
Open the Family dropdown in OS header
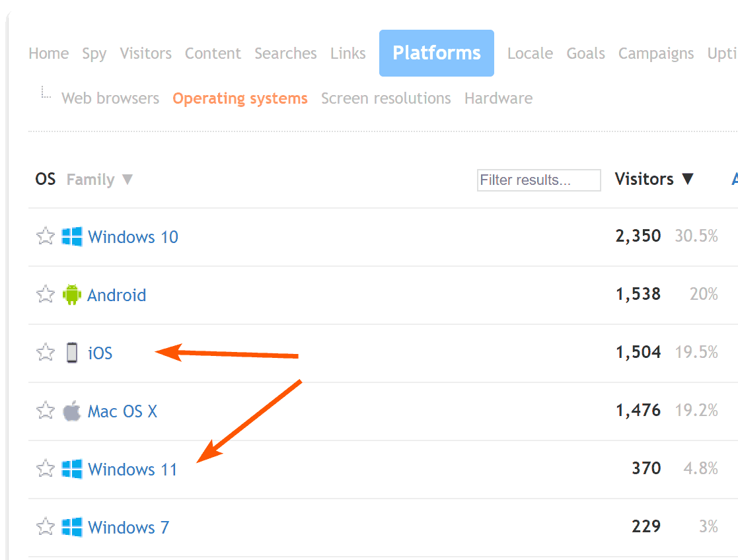pyautogui.click(x=99, y=180)
